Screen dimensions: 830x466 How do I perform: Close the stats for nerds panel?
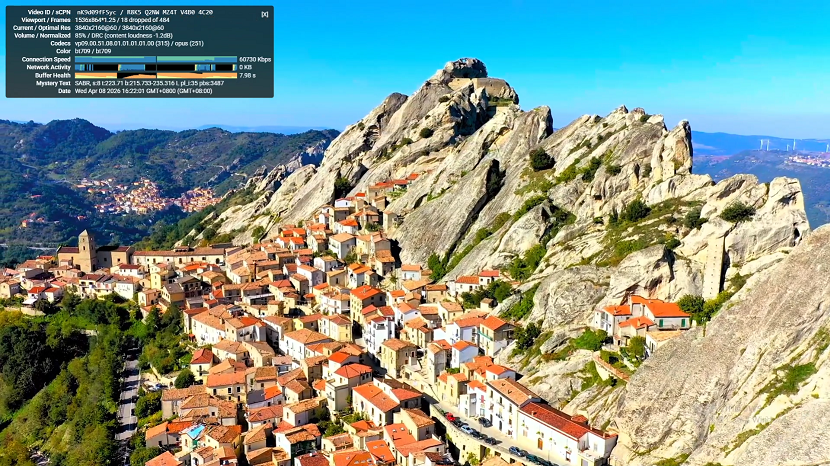click(265, 14)
